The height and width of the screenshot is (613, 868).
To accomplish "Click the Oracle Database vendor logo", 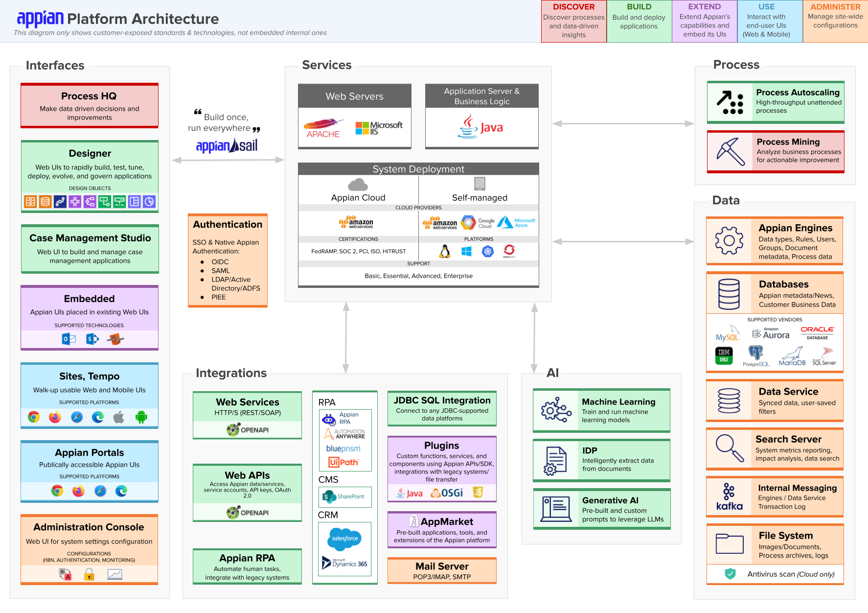I will click(x=818, y=333).
